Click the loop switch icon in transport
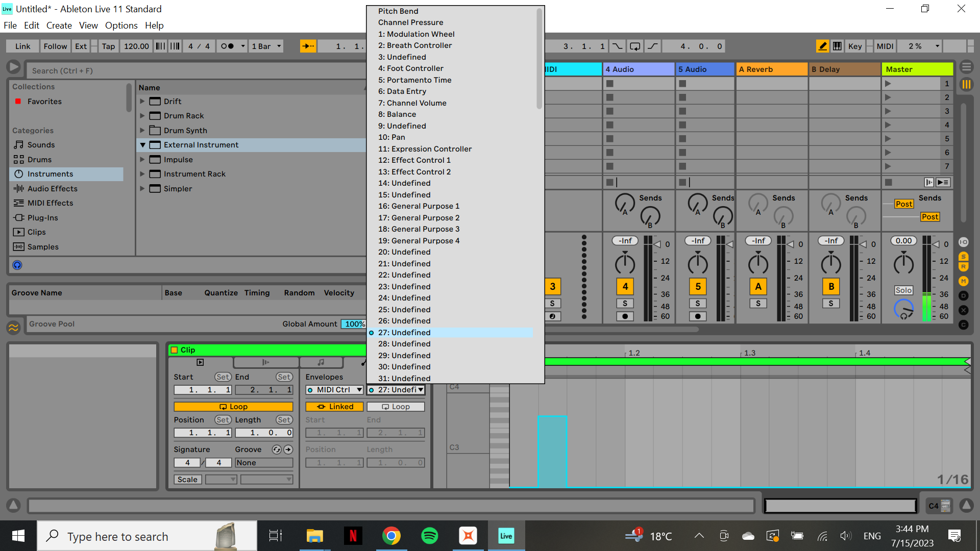 click(635, 46)
